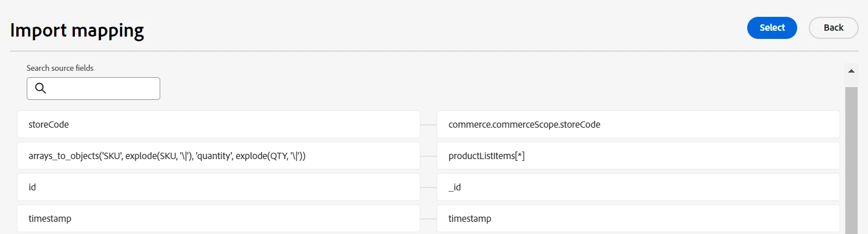Click the Select button
This screenshot has width=868, height=234.
(x=772, y=28)
